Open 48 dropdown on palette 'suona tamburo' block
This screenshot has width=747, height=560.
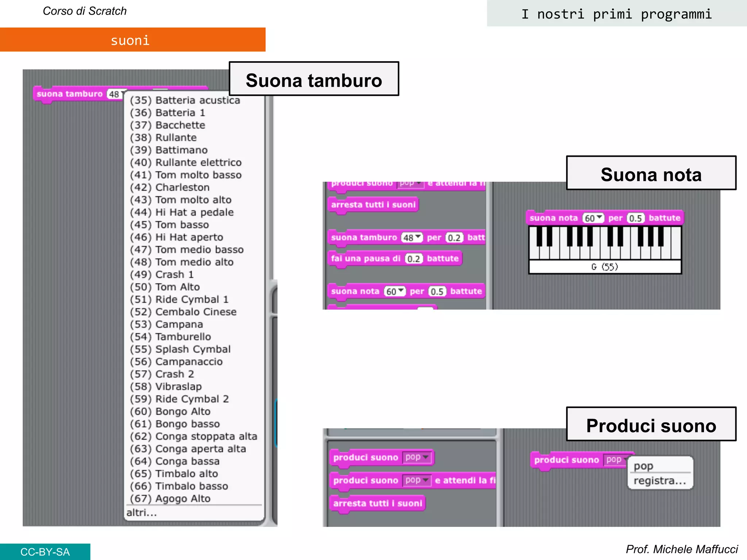412,238
